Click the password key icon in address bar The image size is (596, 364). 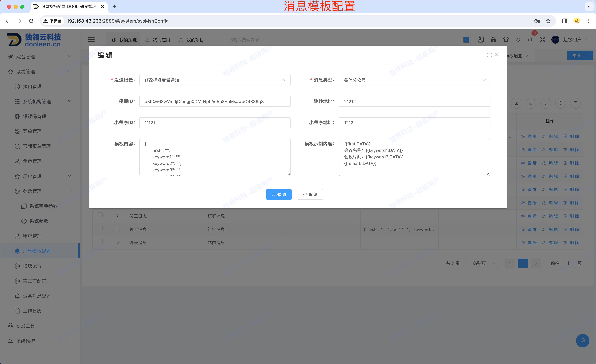[537, 21]
